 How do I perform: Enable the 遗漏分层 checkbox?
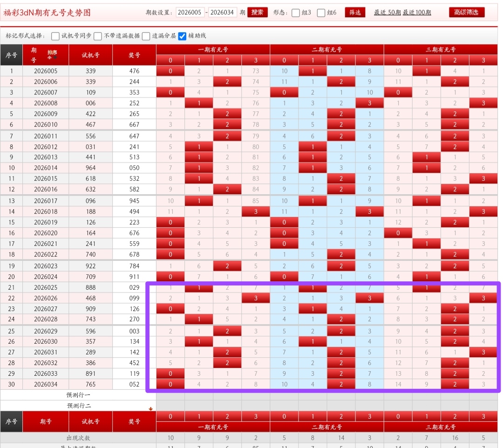pyautogui.click(x=146, y=36)
